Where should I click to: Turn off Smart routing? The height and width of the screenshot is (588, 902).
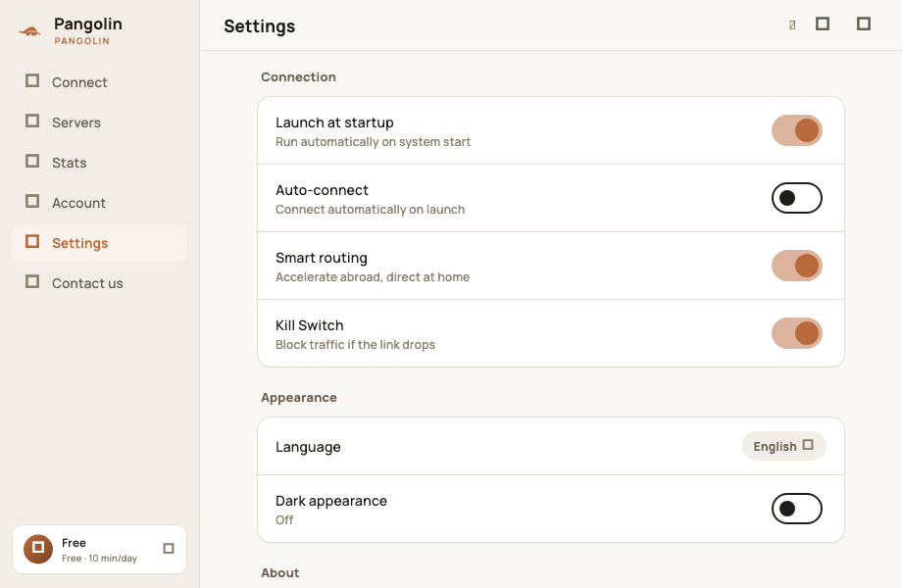[x=797, y=266]
